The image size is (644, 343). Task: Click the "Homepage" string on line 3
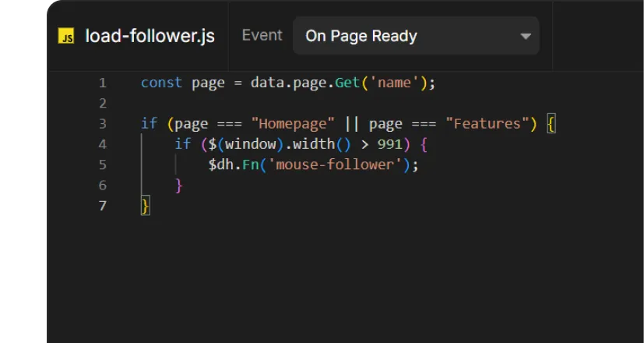tap(293, 124)
